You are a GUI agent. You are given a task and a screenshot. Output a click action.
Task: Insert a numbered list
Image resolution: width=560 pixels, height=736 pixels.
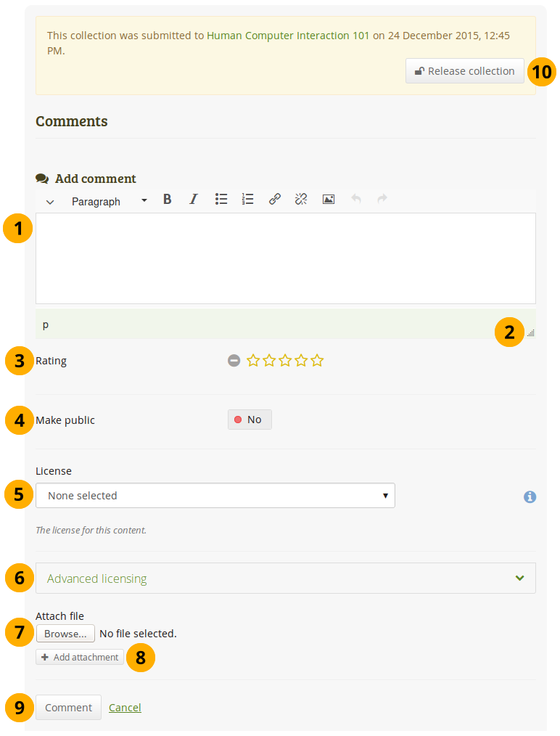point(248,199)
